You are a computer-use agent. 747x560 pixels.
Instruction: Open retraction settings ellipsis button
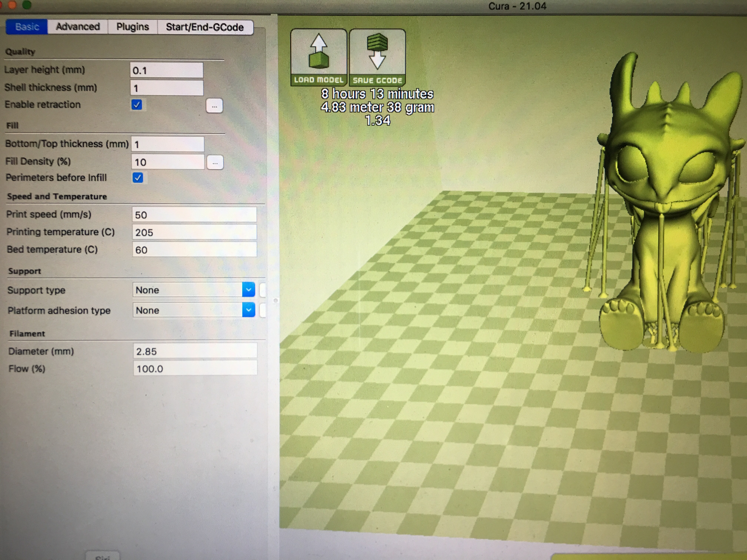(214, 106)
